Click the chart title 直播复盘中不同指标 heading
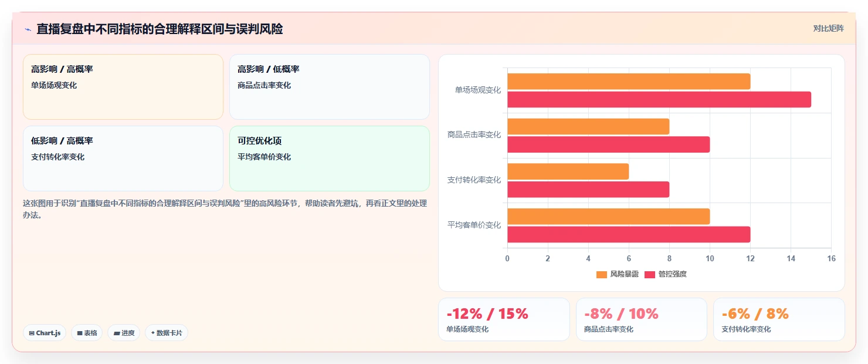This screenshot has width=868, height=364. click(160, 29)
